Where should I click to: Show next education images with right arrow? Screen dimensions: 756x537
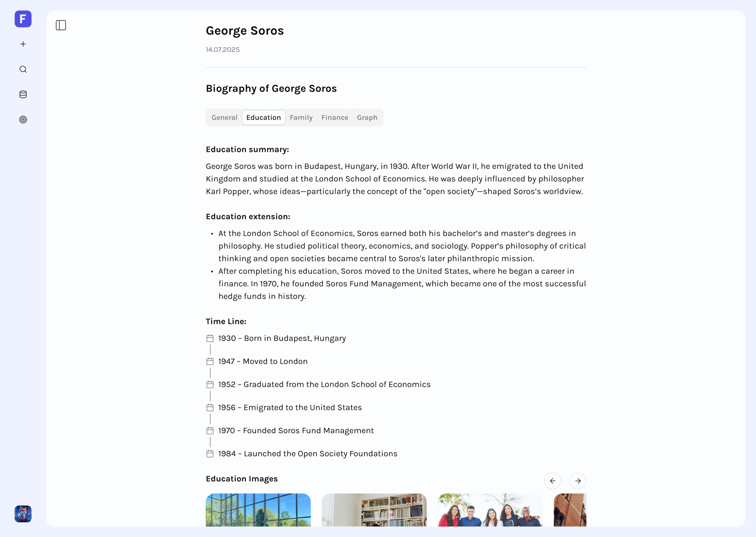[578, 480]
